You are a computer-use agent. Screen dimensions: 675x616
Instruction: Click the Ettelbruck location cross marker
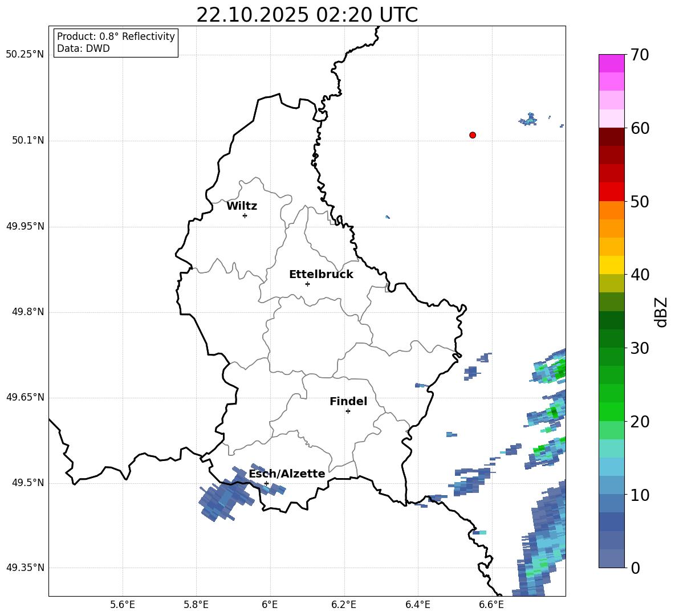point(307,284)
